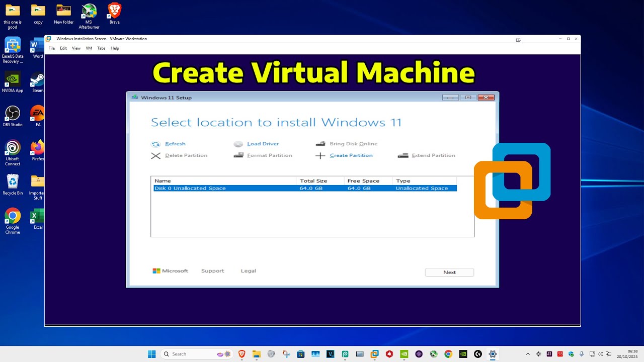The width and height of the screenshot is (644, 362).
Task: Launch Ubisoft Connect from desktop
Action: (13, 153)
